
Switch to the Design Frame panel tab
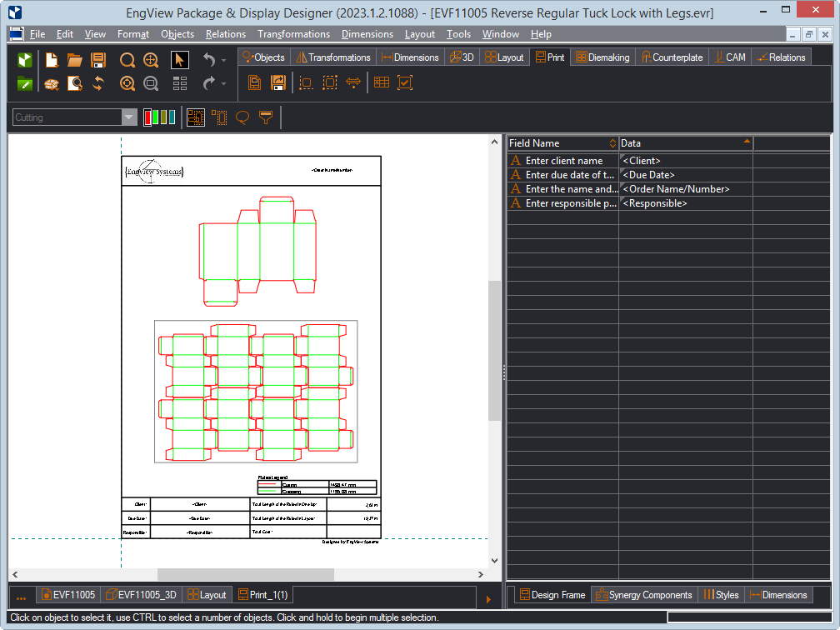click(x=552, y=595)
